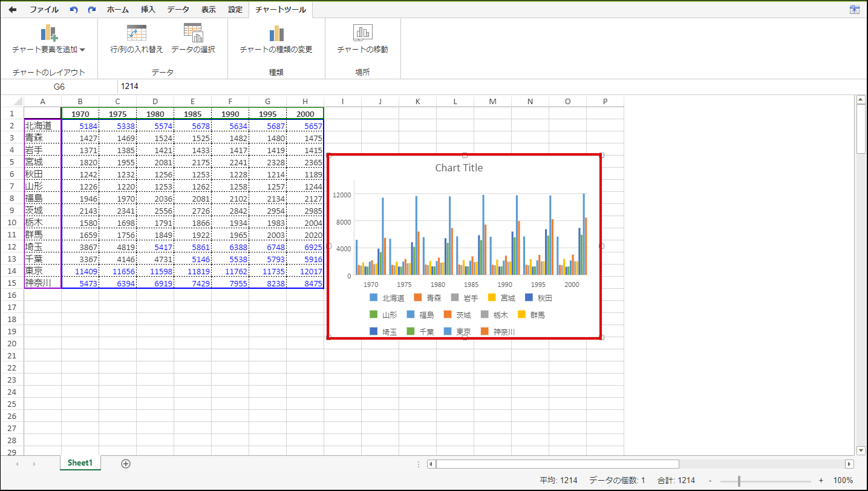Click horizontal scrollbar right arrow
The height and width of the screenshot is (491, 868).
[849, 464]
